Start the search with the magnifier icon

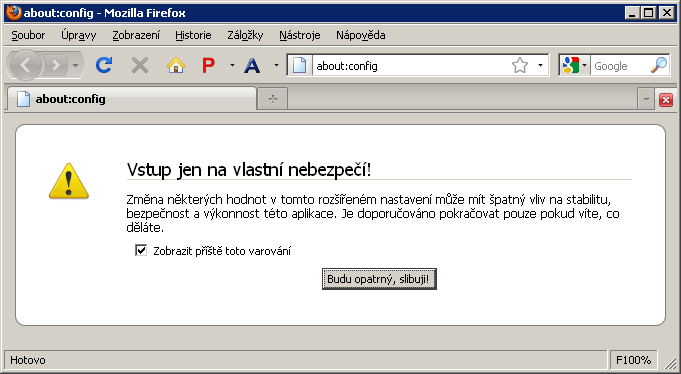tap(659, 66)
